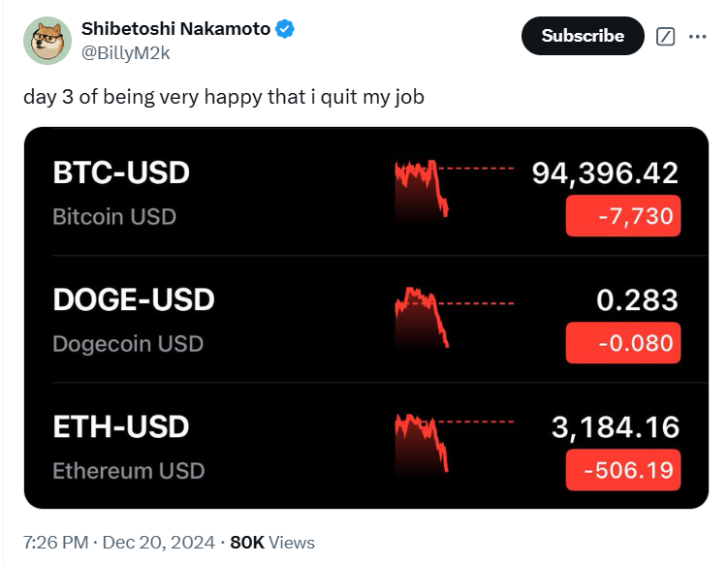Click the -0.080 red change badge
The height and width of the screenshot is (564, 728).
tap(623, 343)
